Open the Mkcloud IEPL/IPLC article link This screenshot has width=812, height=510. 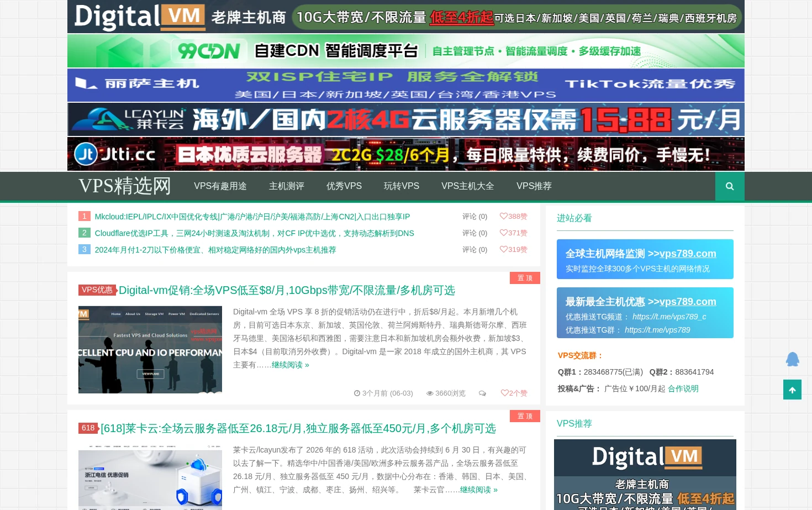252,217
